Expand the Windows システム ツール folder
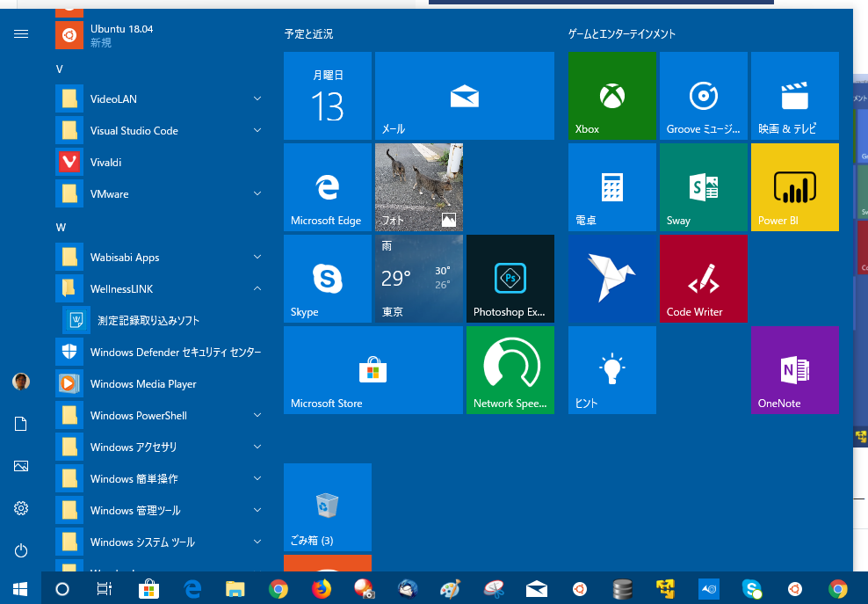Screen dimensions: 868x604 (158, 542)
